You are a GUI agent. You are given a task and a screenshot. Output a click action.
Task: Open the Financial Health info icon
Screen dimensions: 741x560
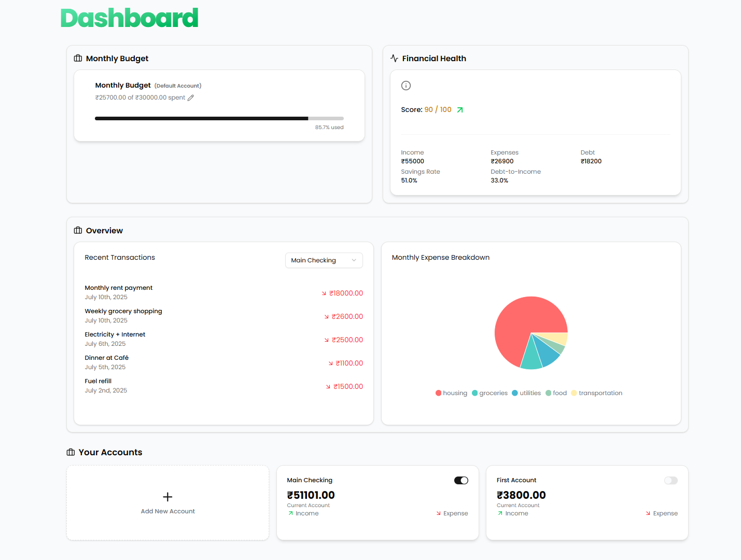click(406, 85)
